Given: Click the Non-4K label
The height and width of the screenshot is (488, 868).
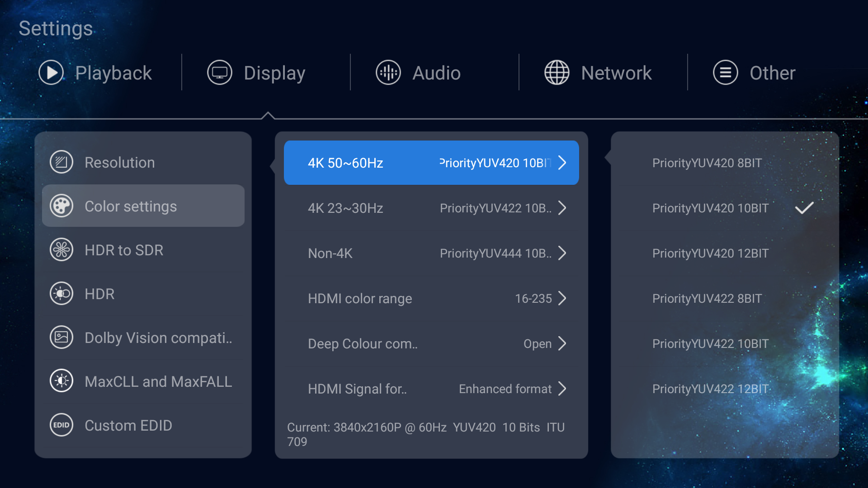Looking at the screenshot, I should pos(330,253).
